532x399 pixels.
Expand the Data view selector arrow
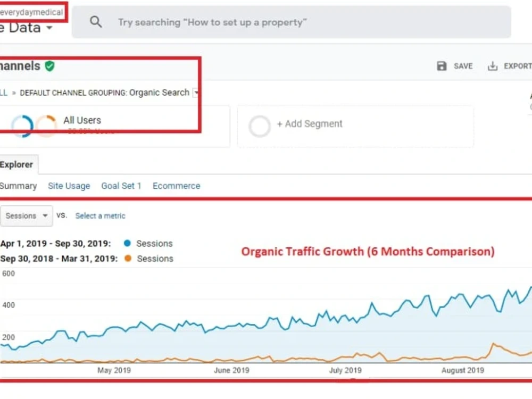[x=49, y=28]
